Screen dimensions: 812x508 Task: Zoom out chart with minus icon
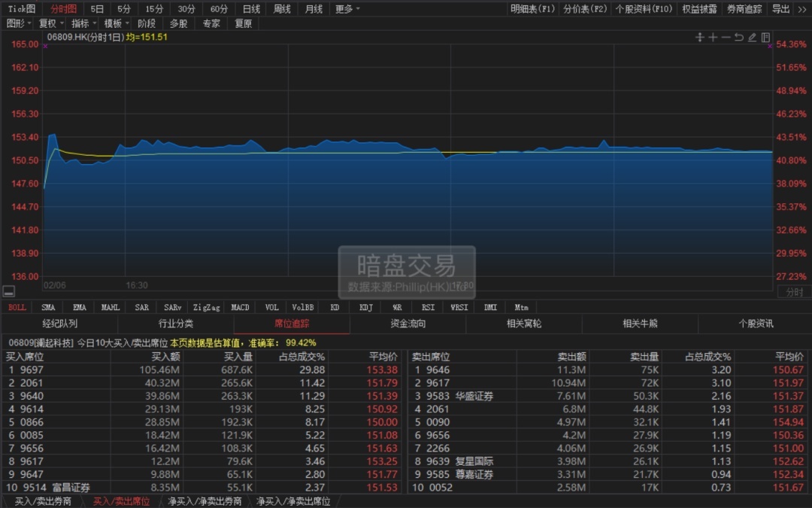point(726,38)
